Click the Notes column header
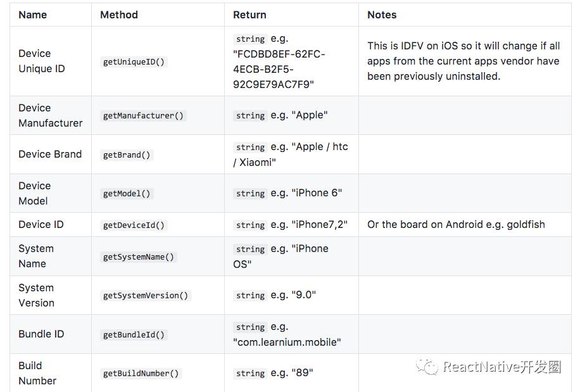 tap(382, 15)
